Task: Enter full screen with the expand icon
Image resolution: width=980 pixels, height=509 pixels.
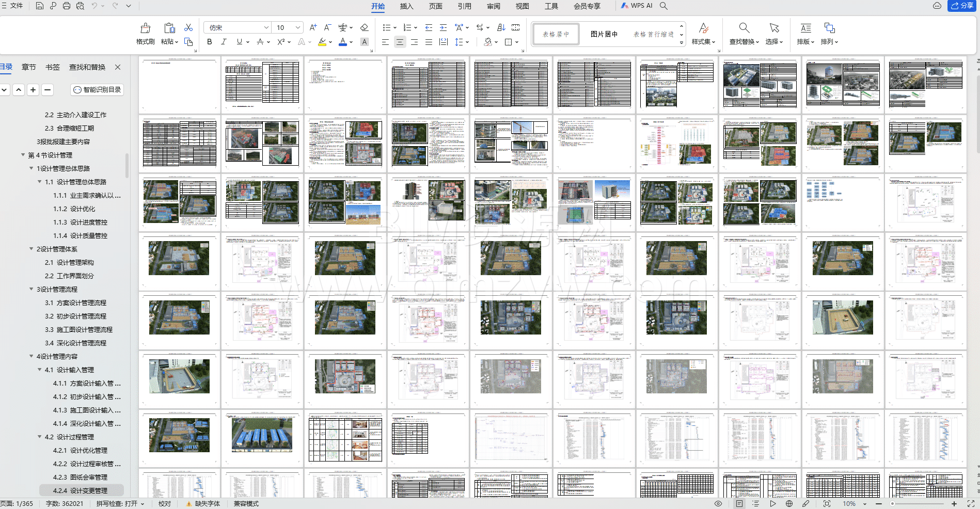Action: pyautogui.click(x=971, y=504)
